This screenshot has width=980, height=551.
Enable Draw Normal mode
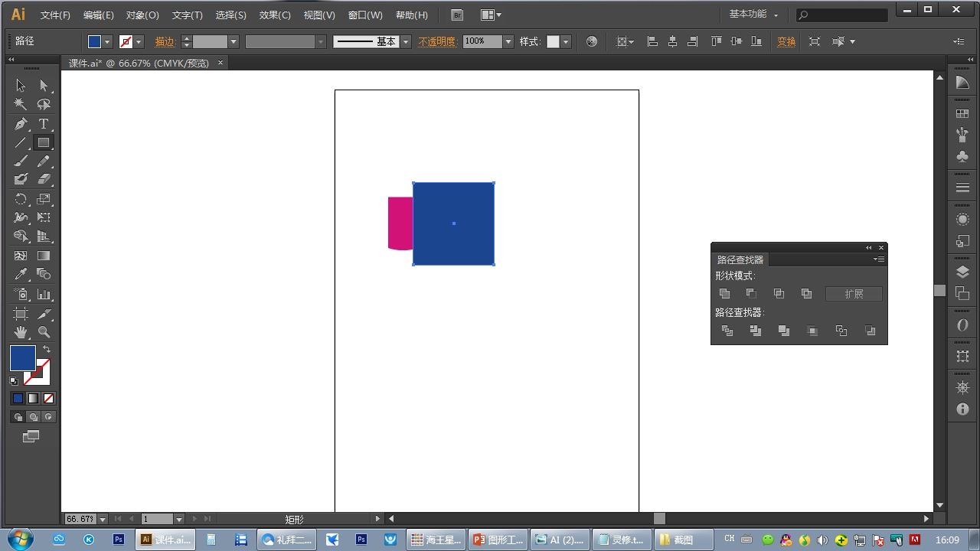tap(18, 417)
